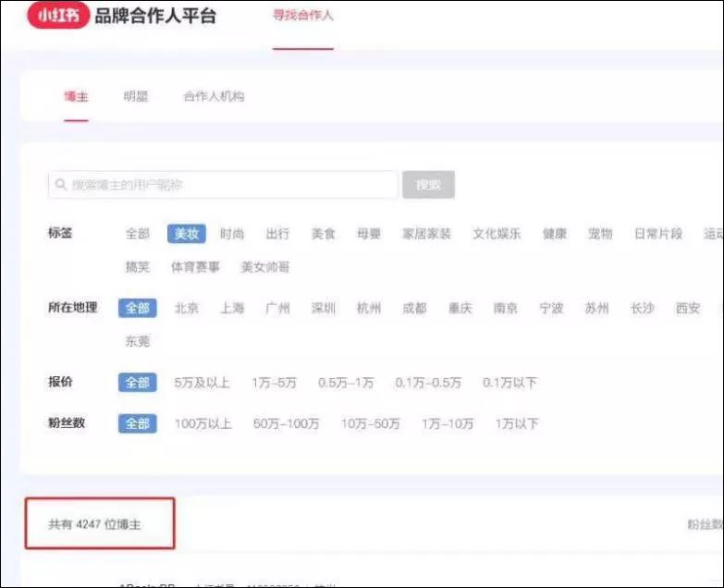Choose the 1万-5万 price range
The width and height of the screenshot is (724, 588).
coord(275,383)
